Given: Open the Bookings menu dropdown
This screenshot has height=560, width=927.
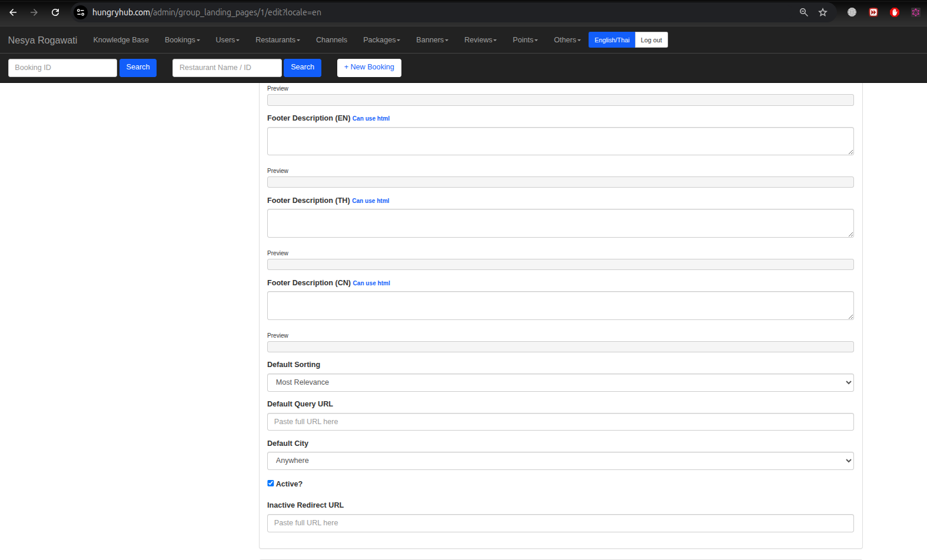Looking at the screenshot, I should click(x=182, y=40).
